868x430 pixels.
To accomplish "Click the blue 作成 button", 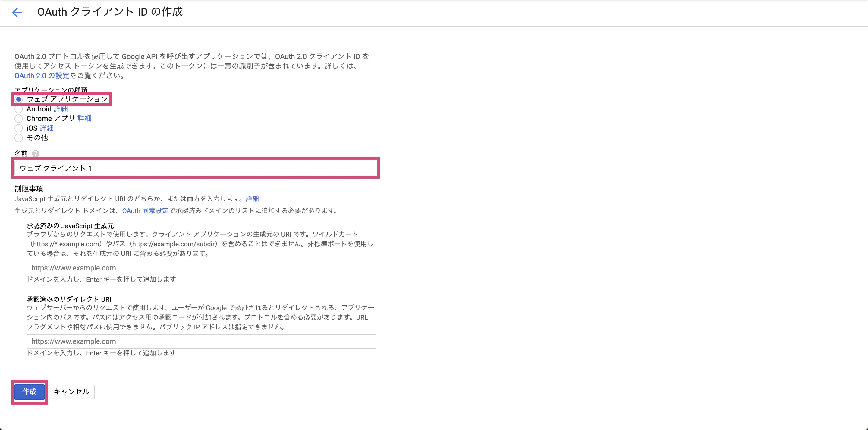I will pos(30,392).
